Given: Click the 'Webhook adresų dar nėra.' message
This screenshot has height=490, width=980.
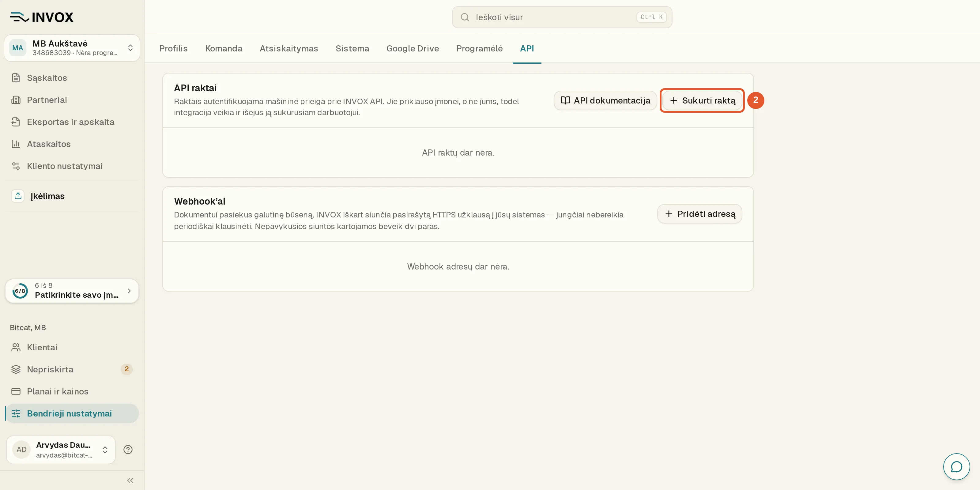Looking at the screenshot, I should pyautogui.click(x=458, y=266).
